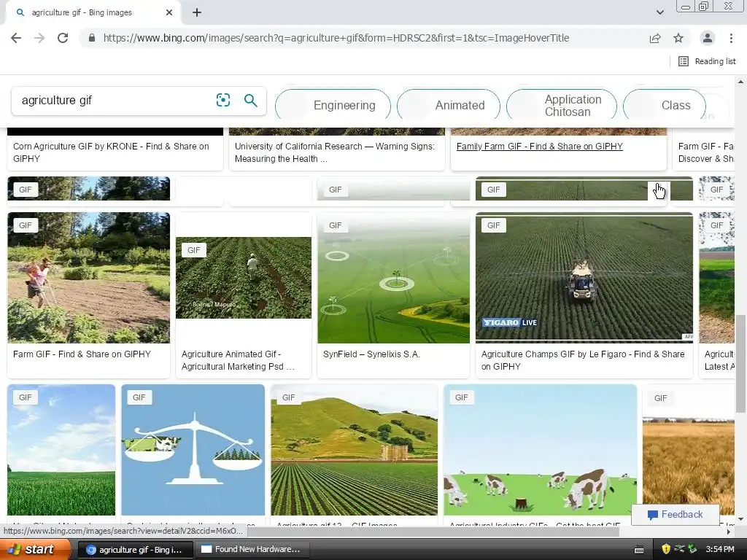Open Found New Hardware taskbar window
This screenshot has height=560, width=747.
click(253, 550)
